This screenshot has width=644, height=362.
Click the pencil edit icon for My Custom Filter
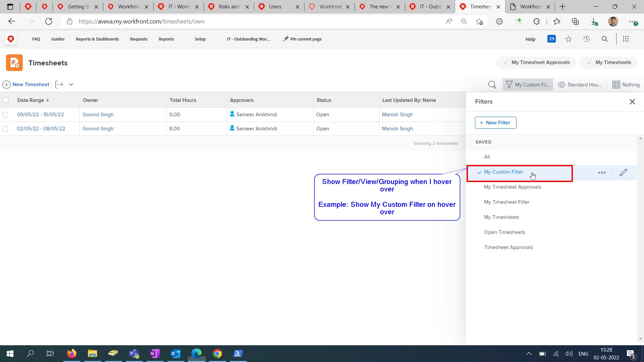click(x=623, y=173)
